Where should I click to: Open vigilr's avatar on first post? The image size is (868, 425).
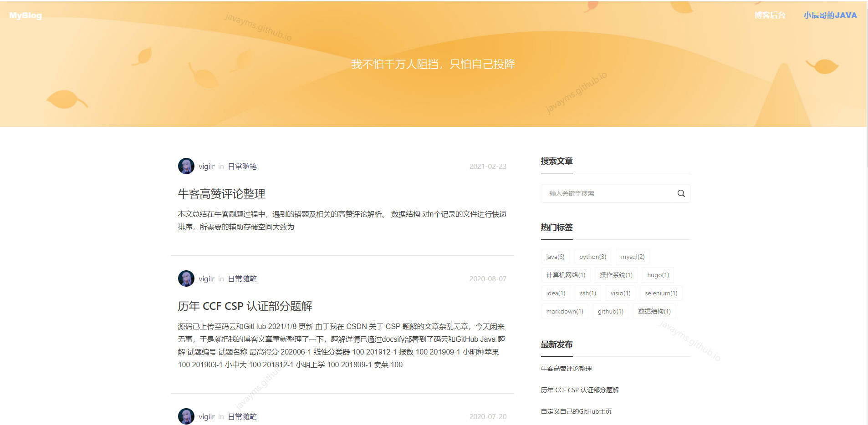(186, 166)
